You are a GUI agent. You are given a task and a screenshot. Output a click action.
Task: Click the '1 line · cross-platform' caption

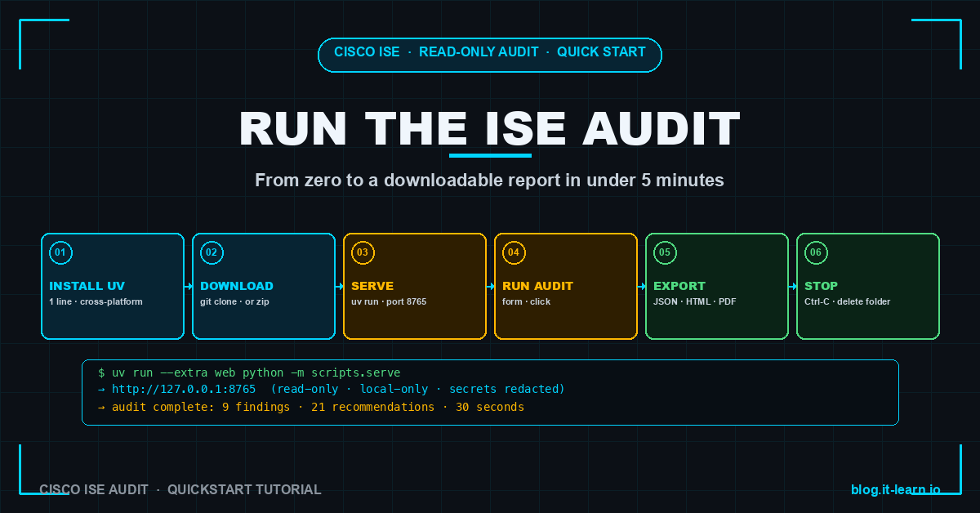[96, 301]
